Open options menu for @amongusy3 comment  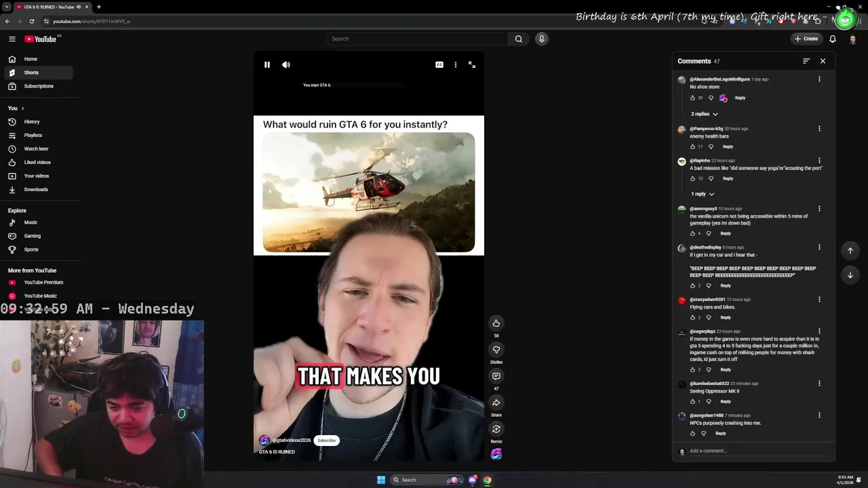tap(819, 209)
